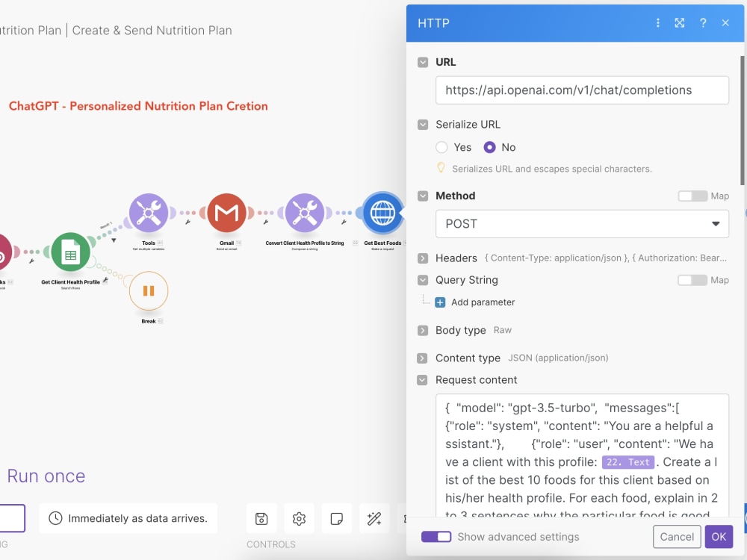Click the URL input field

(582, 90)
